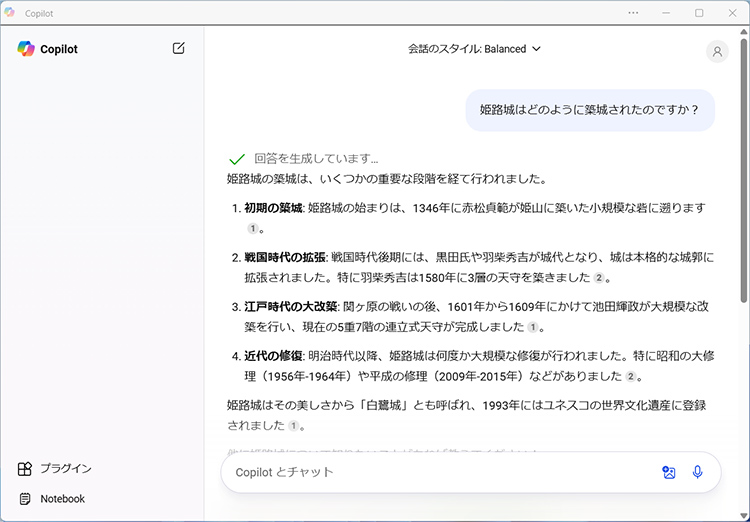Expand the conversation style Balanced dropdown
This screenshot has width=750, height=522.
click(x=474, y=49)
